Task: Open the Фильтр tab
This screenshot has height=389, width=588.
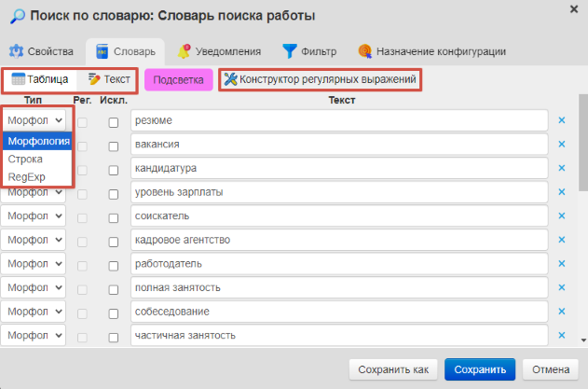Action: pos(309,51)
